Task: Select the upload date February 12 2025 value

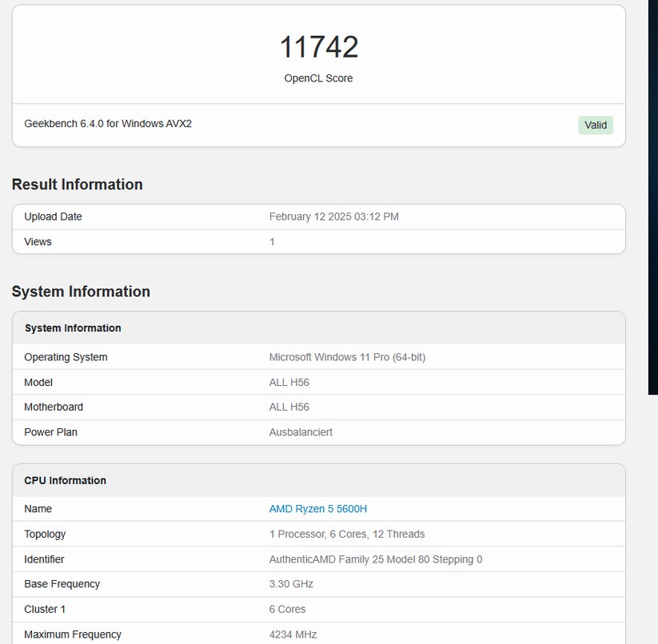Action: (x=333, y=217)
